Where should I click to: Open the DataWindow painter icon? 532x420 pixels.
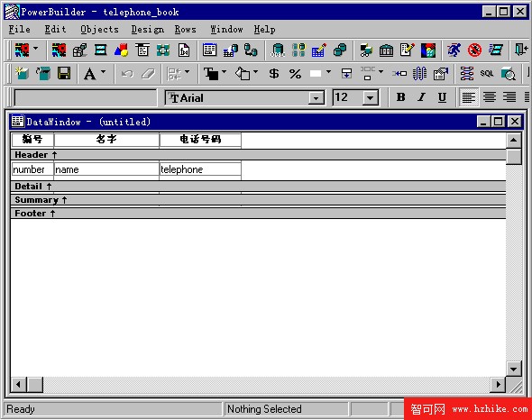pos(209,50)
